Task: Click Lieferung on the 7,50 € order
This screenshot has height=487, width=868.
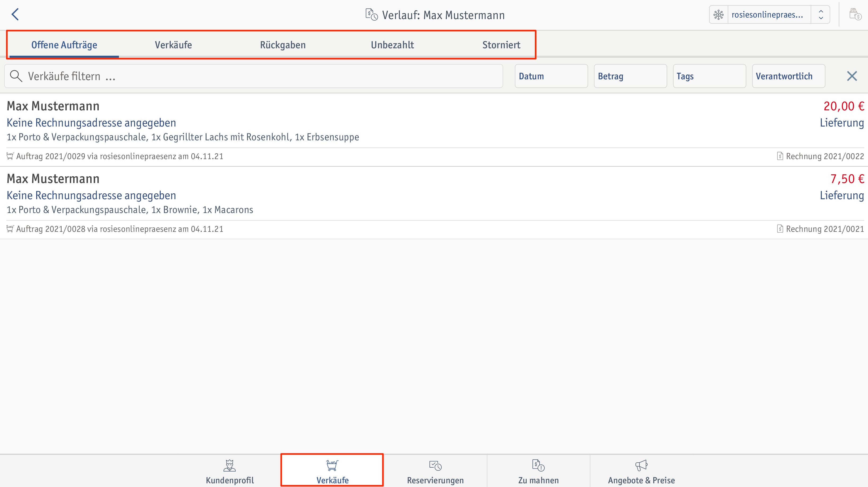Action: 842,196
